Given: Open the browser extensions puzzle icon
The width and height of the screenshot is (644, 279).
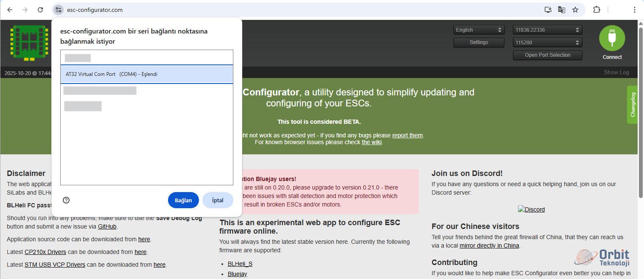Looking at the screenshot, I should [x=596, y=10].
